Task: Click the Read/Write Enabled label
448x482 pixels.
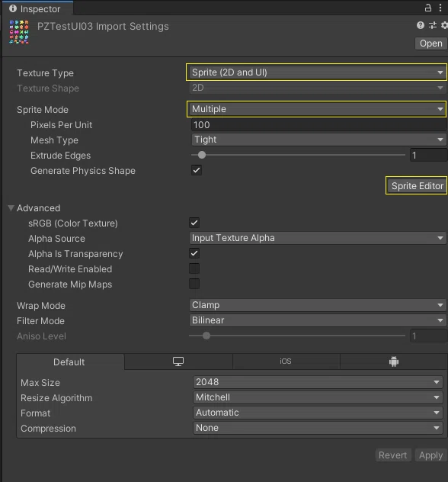Action: 70,269
